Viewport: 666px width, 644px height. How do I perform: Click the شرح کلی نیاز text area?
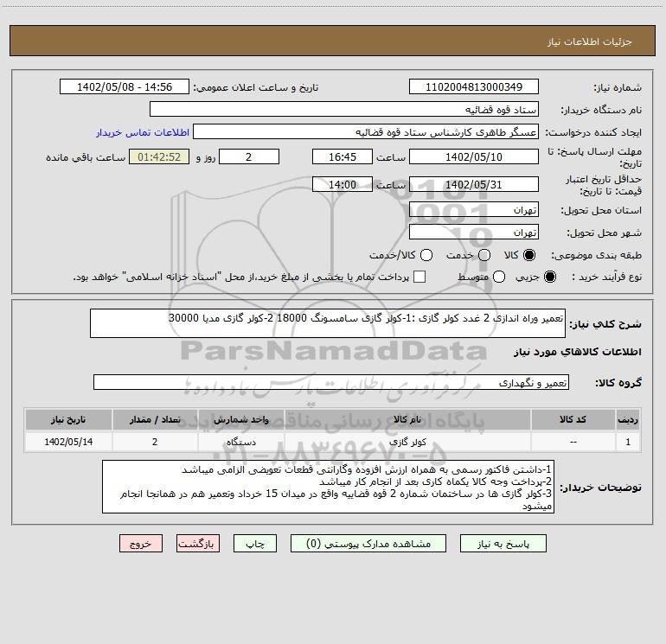coord(328,323)
